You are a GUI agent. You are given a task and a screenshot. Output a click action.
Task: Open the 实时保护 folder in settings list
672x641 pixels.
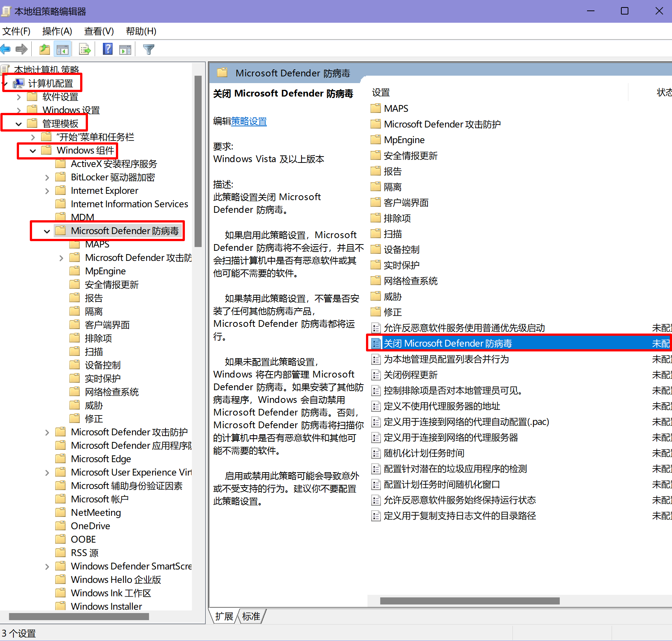point(395,265)
